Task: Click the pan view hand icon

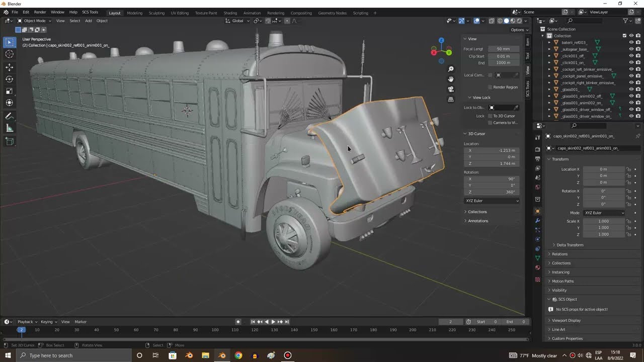Action: 451,79
